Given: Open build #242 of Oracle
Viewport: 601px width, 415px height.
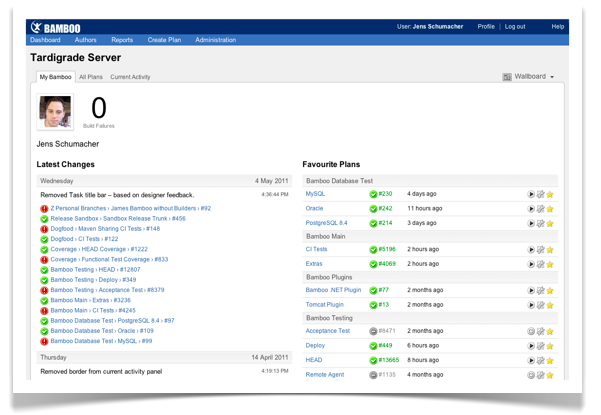Looking at the screenshot, I should (385, 208).
